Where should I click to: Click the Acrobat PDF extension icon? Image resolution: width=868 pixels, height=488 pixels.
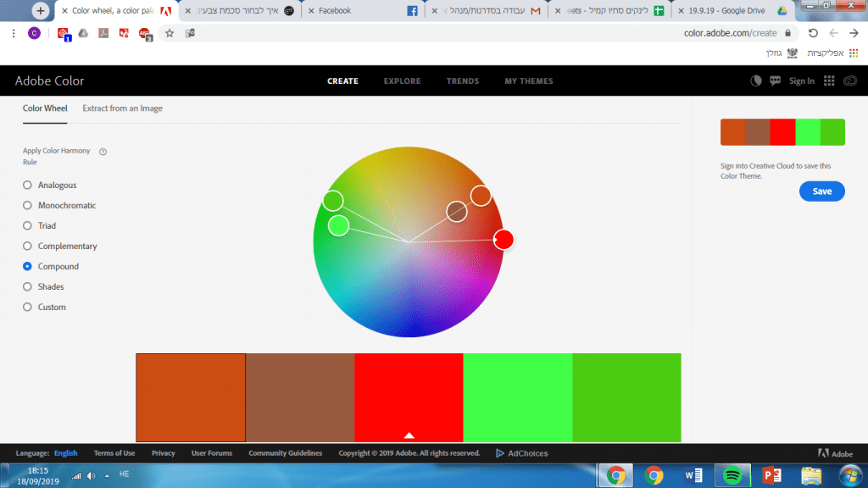(103, 33)
